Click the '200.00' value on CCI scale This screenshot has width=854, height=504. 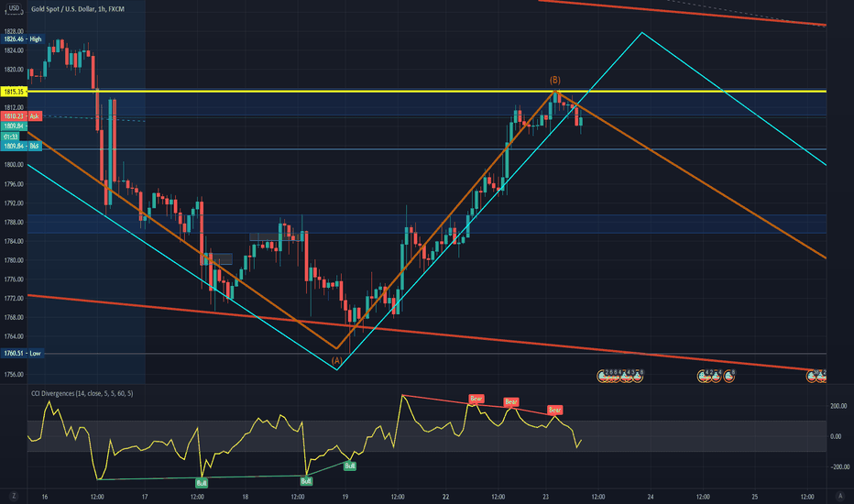[838, 406]
